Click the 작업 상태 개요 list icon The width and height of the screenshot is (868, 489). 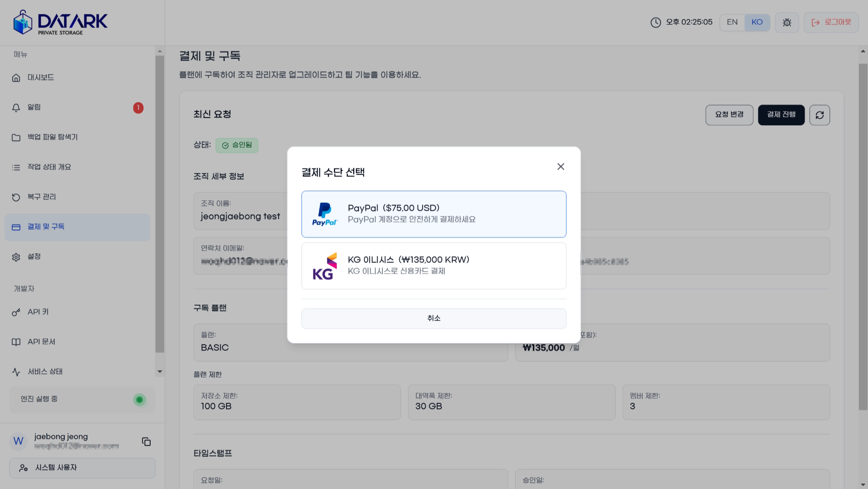16,168
